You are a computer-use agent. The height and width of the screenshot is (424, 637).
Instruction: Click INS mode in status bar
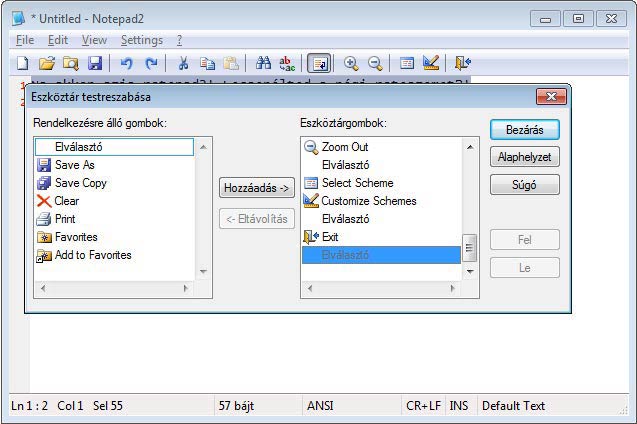click(x=459, y=406)
